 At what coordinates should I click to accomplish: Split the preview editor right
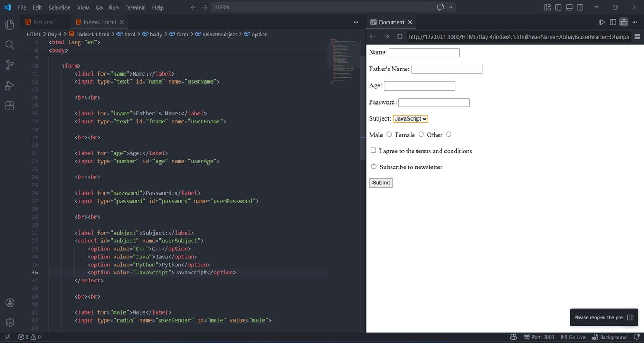point(613,22)
